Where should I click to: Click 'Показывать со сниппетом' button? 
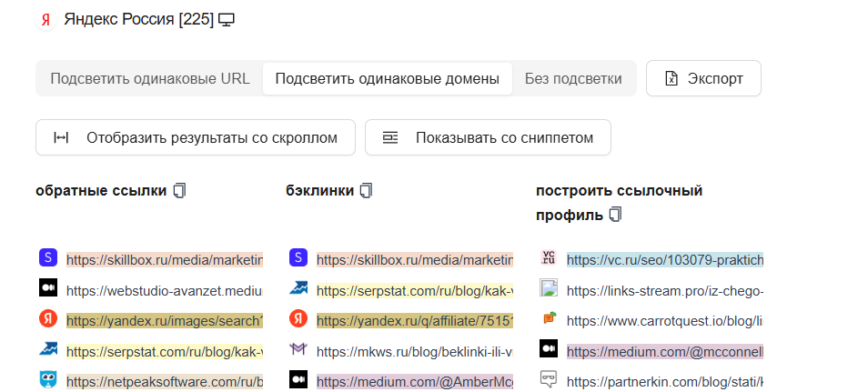(x=488, y=137)
